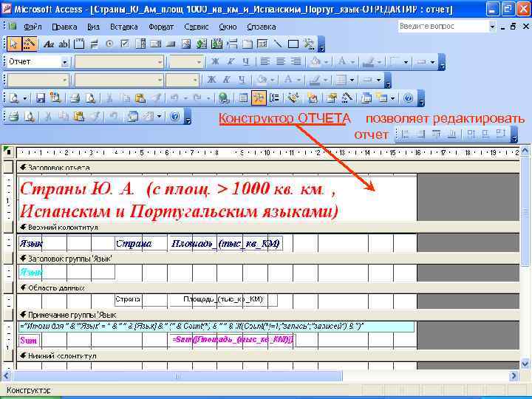Expand the special effect dropdown arrow
The height and width of the screenshot is (399, 532).
432,62
